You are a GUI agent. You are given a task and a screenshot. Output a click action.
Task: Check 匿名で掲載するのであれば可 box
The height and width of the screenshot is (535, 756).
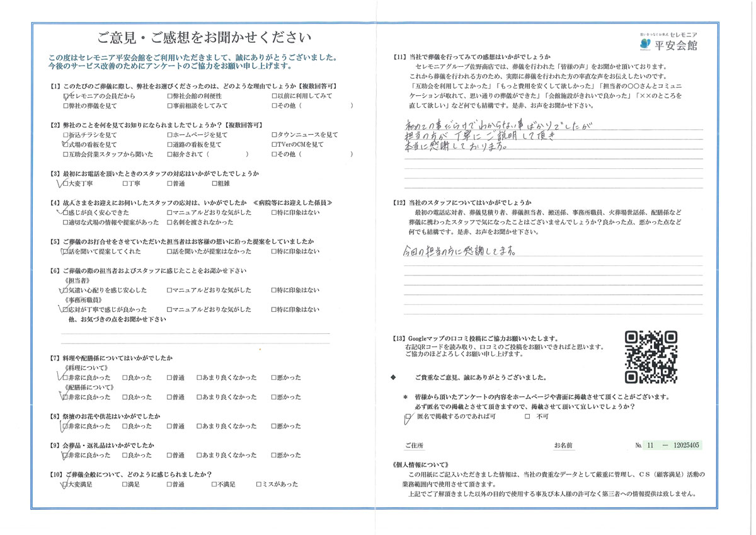point(408,417)
